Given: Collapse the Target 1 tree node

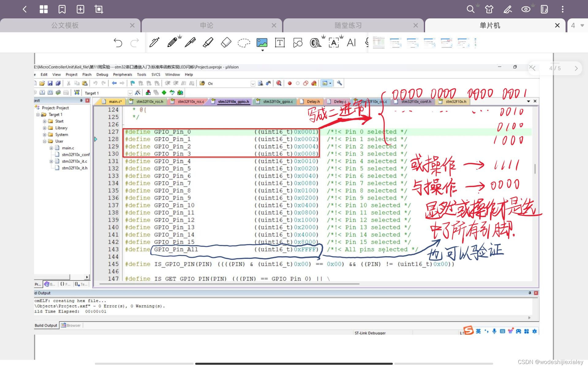Looking at the screenshot, I should [x=38, y=114].
